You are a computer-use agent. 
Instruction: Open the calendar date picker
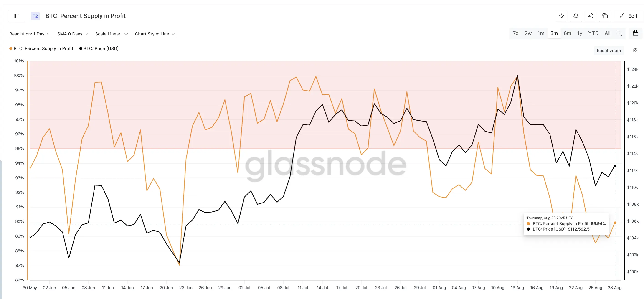coord(636,33)
